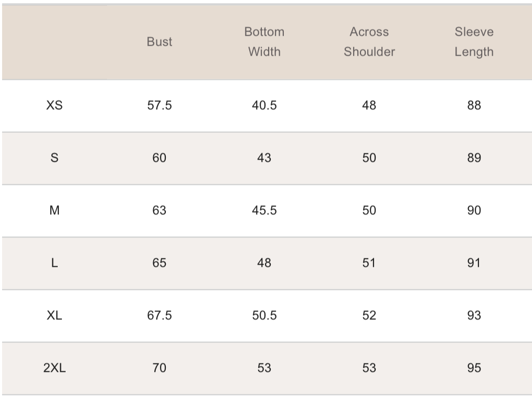Click the 2XL sleeve length value 95
532x396 pixels.
click(474, 368)
